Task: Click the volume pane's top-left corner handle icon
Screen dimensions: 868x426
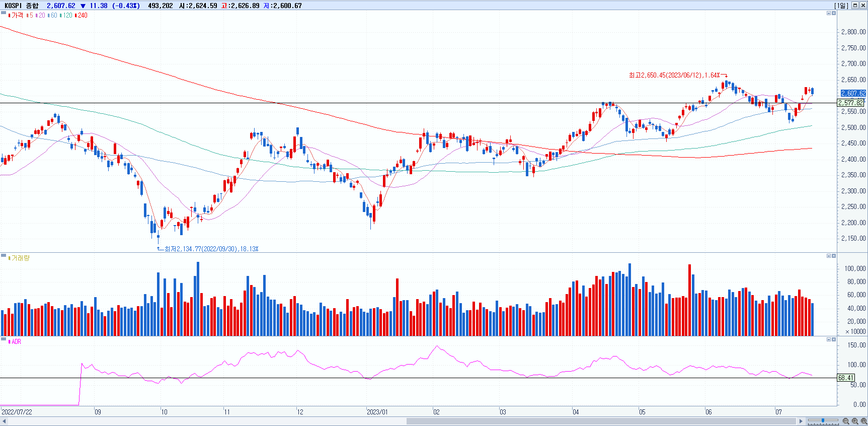Action: 4,256
